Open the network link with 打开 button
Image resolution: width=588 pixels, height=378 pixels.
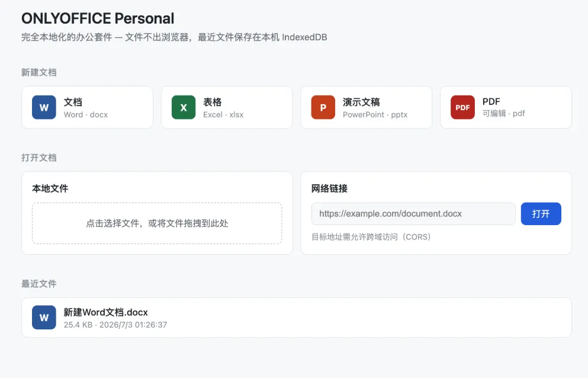[x=541, y=214]
